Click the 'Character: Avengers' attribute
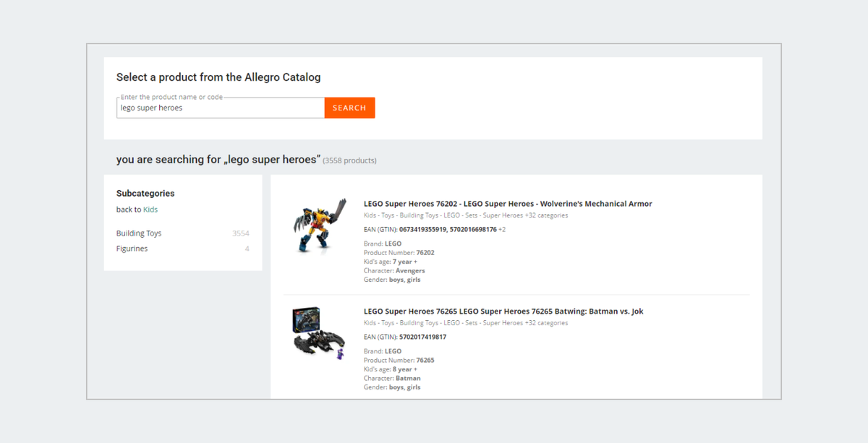868x443 pixels. click(x=394, y=271)
